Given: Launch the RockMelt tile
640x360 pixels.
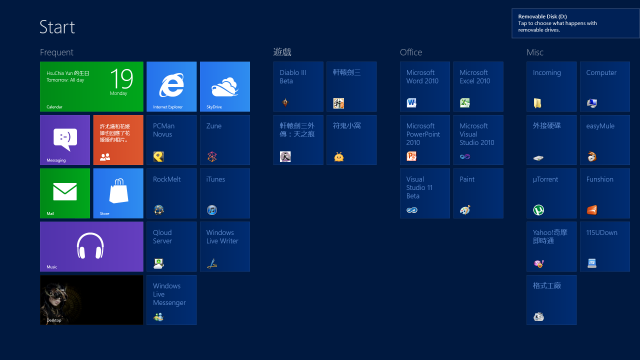Looking at the screenshot, I should tap(171, 193).
